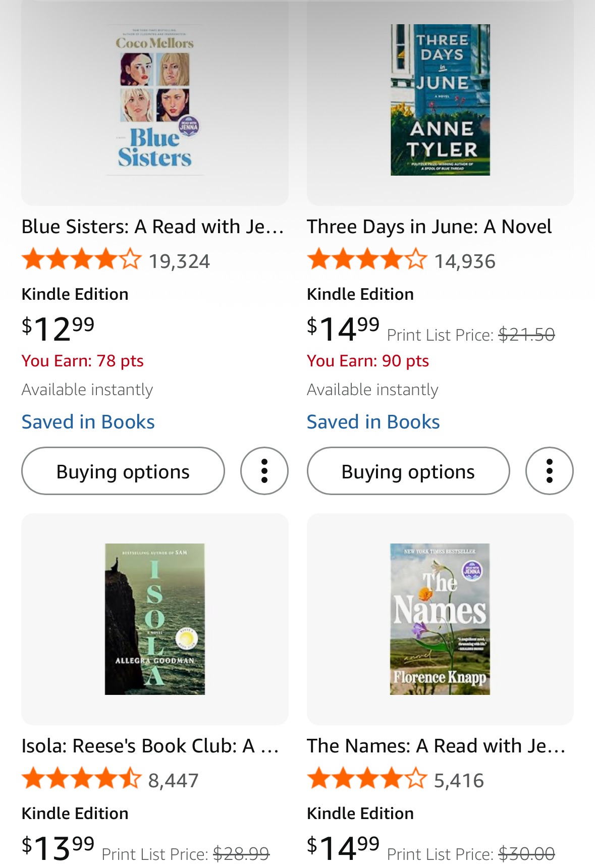Open the Isola: Reese's Book Club title
595x868 pixels.
150,746
